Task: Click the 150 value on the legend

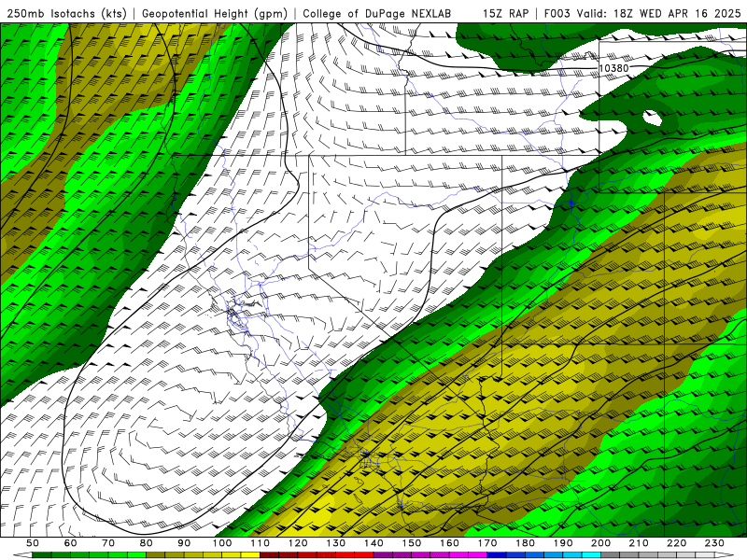Action: 412,543
